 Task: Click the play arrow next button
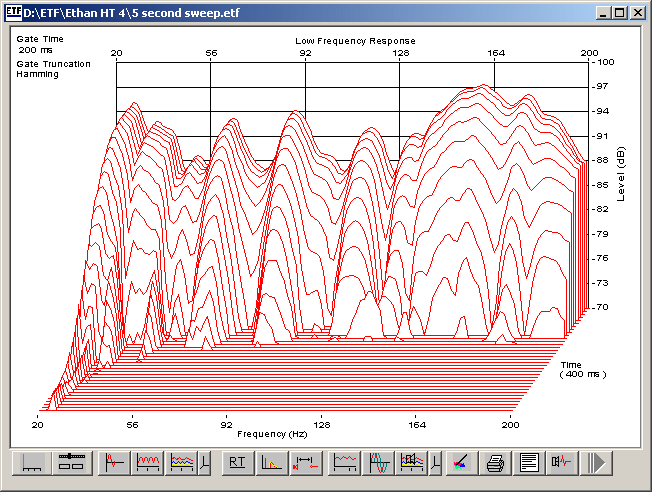pyautogui.click(x=596, y=463)
